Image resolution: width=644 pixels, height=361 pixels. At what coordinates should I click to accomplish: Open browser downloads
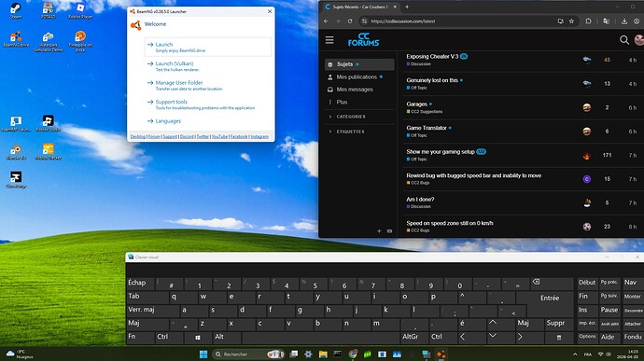624,21
